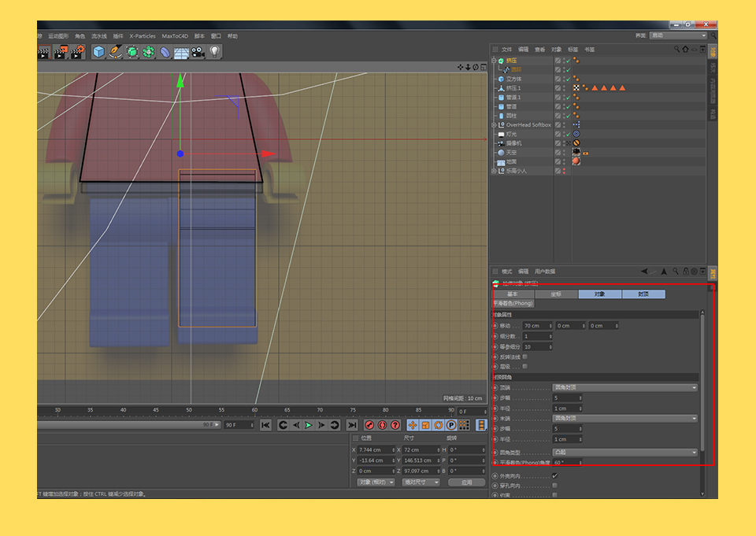The width and height of the screenshot is (756, 536).
Task: Add a Camera using toolbar icon
Action: coord(198,52)
